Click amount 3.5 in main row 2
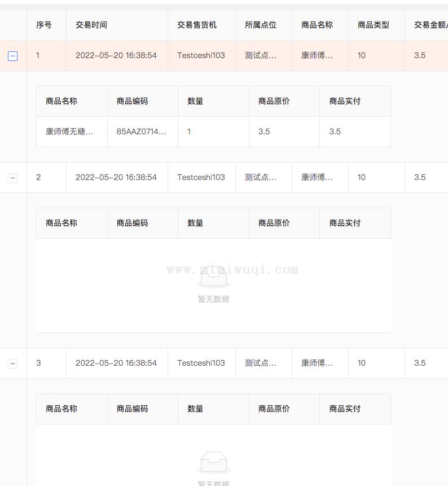This screenshot has width=448, height=486. [420, 177]
